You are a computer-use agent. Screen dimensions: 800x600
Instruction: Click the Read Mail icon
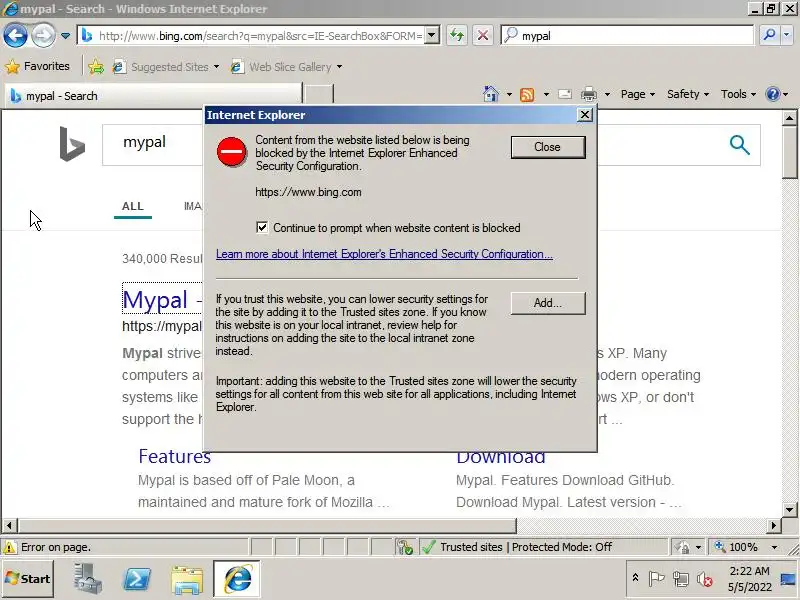click(x=565, y=94)
